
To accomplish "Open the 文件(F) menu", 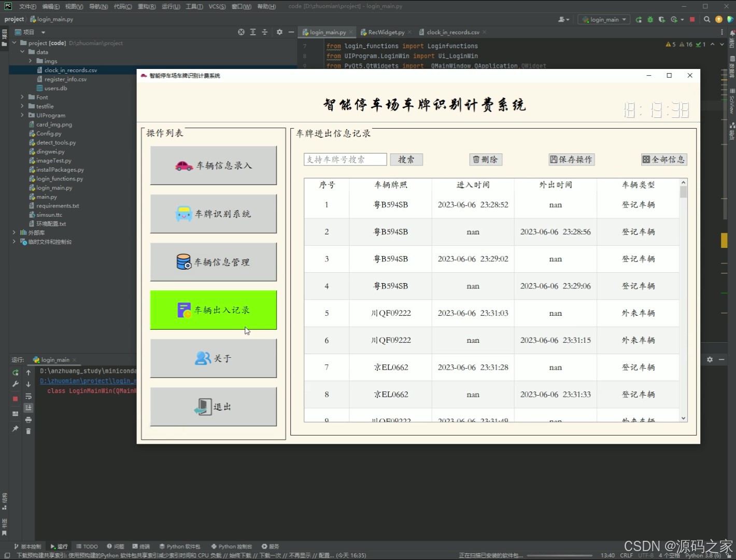I will point(27,6).
